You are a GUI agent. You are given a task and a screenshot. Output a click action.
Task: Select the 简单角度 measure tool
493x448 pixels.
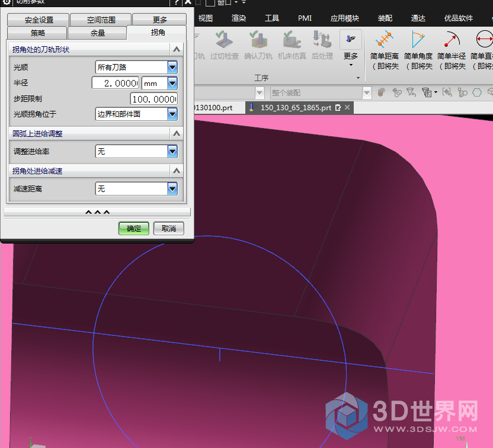pos(418,50)
